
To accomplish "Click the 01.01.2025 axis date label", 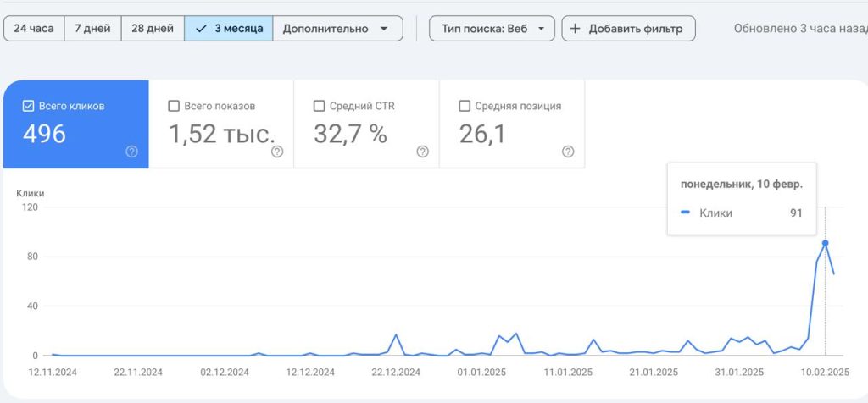I will pyautogui.click(x=481, y=372).
